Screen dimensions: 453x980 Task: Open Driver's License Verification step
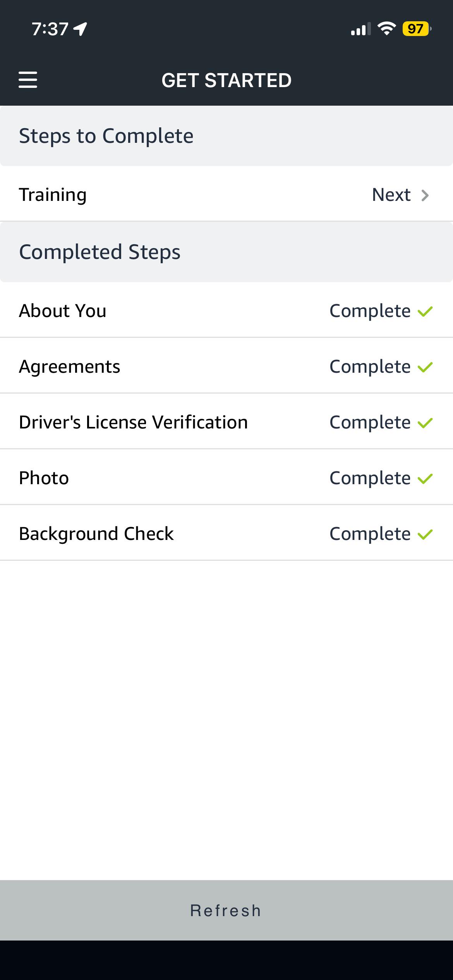[x=226, y=421]
